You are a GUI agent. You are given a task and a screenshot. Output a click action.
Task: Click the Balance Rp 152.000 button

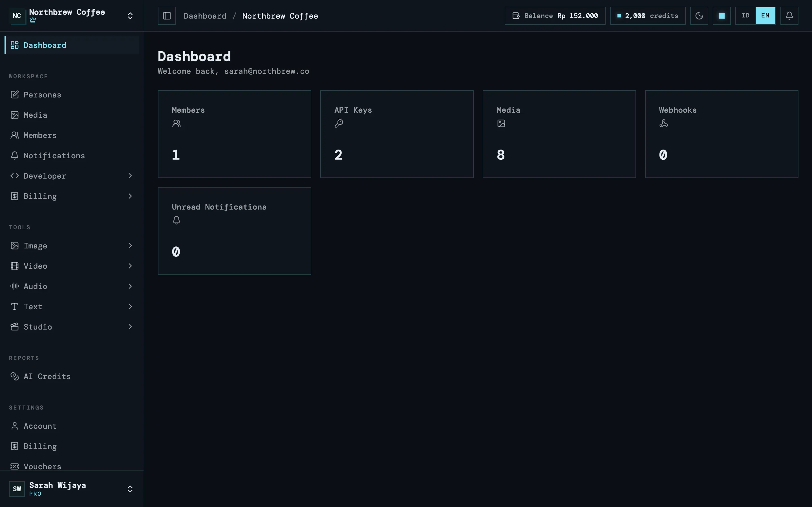click(555, 16)
